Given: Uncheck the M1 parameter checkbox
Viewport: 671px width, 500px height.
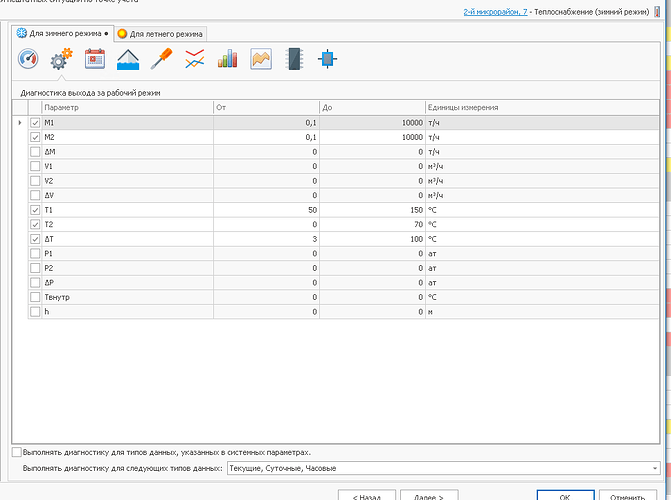Looking at the screenshot, I should (x=35, y=123).
